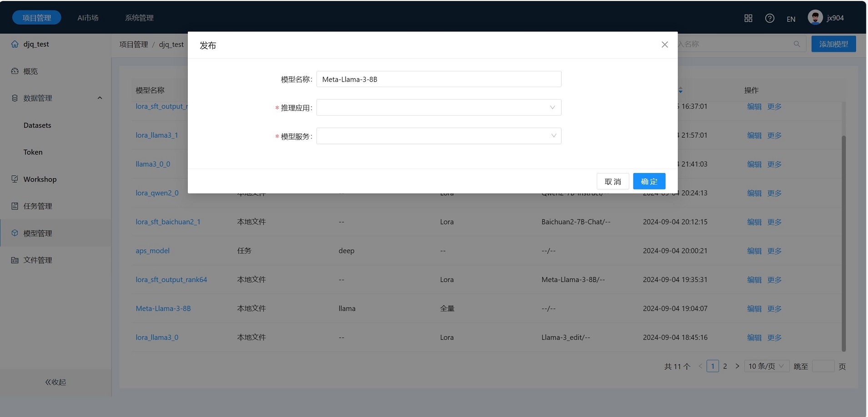Viewport: 868px width, 417px height.
Task: Switch to the 系统管理 tab
Action: click(x=139, y=18)
